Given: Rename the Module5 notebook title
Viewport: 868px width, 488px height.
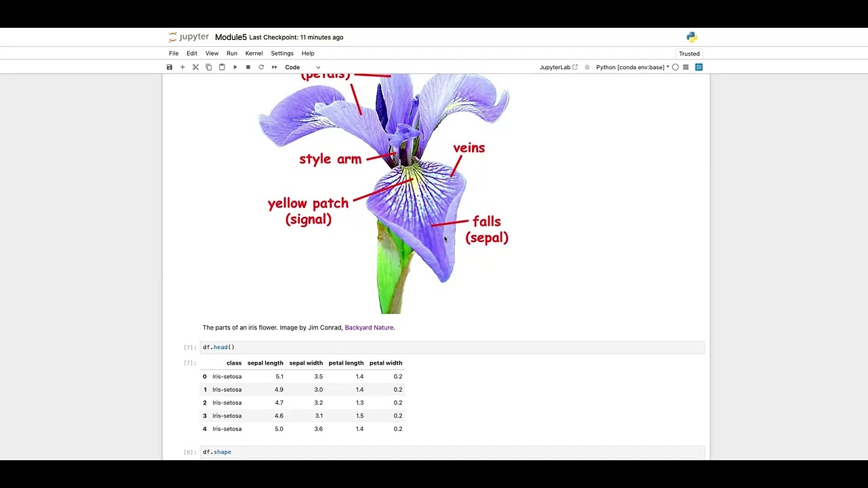Looking at the screenshot, I should 231,37.
